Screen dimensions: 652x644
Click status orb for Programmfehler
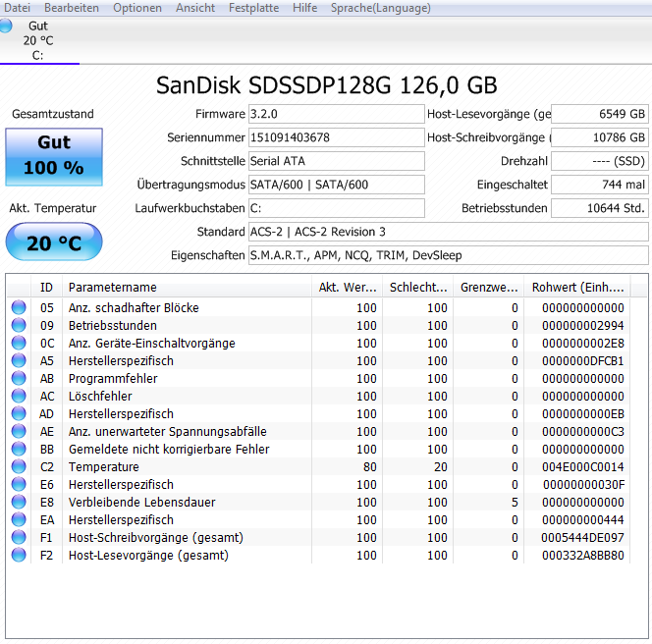19,378
